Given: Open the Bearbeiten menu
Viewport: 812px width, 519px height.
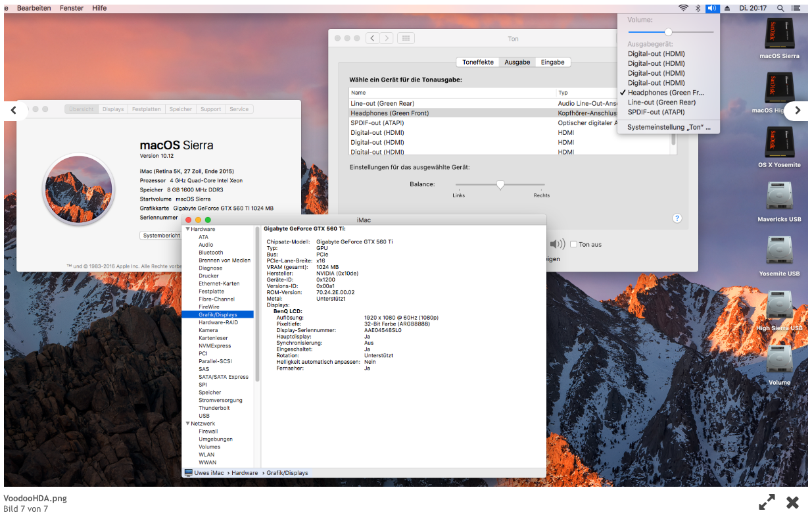Looking at the screenshot, I should (34, 8).
